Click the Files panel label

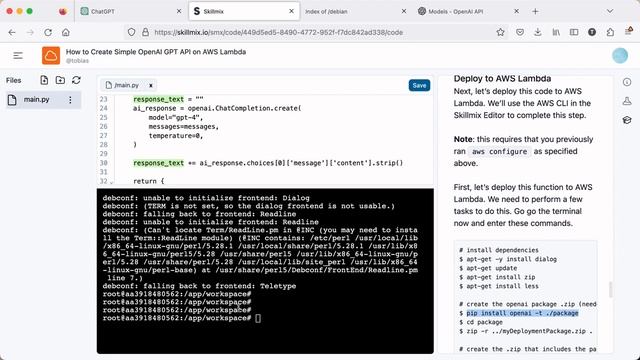[x=13, y=80]
